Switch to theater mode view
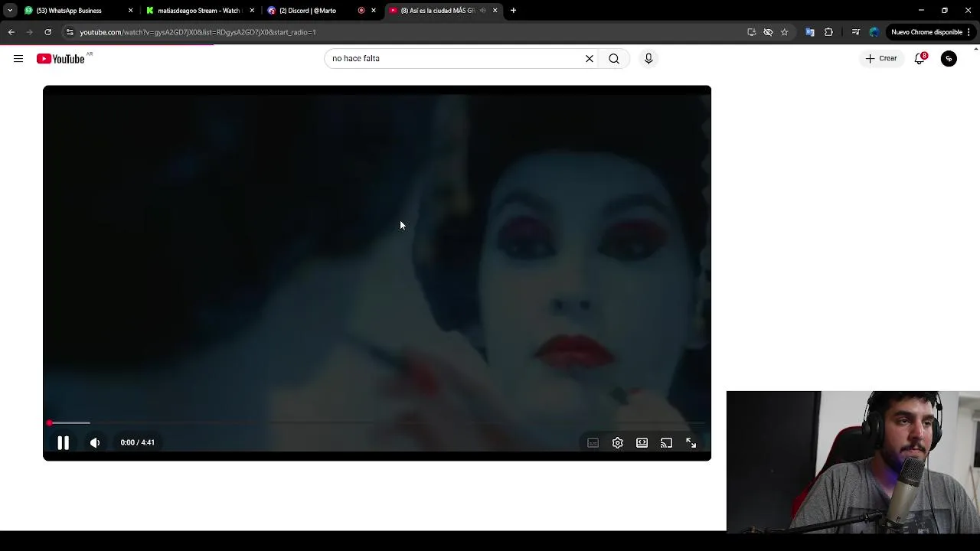This screenshot has width=980, height=551. (x=642, y=442)
